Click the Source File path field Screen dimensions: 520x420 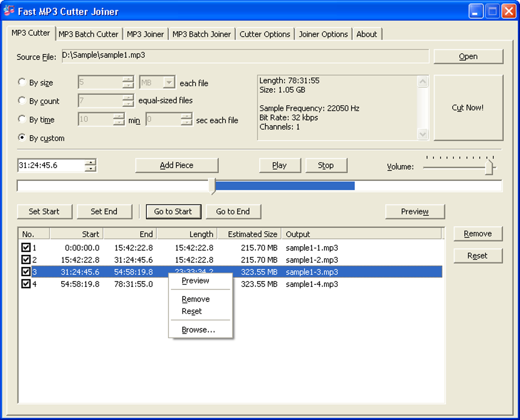pos(245,56)
